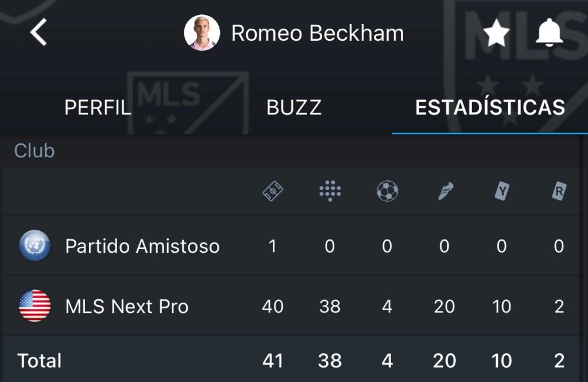The image size is (588, 382).
Task: Enable notifications via the bell icon
Action: (550, 33)
